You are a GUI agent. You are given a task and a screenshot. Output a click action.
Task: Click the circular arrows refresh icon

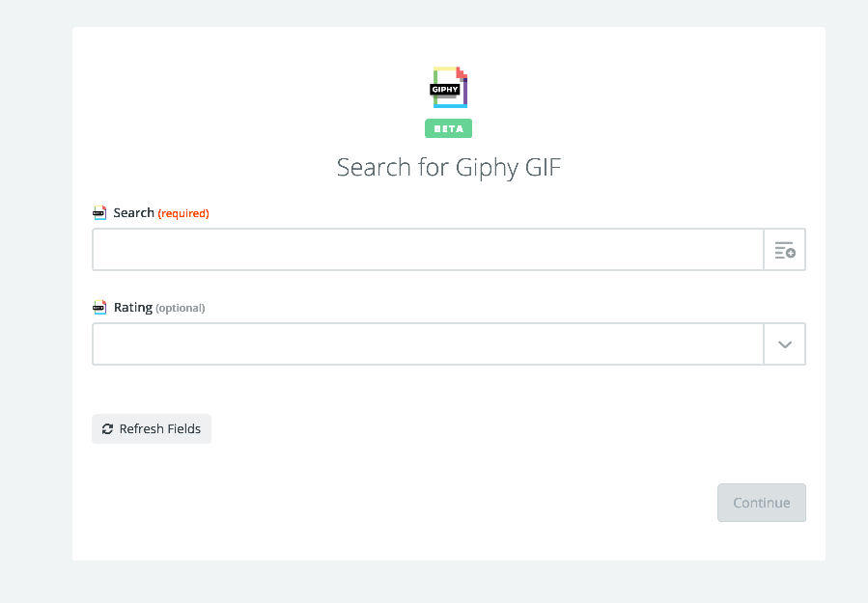tap(107, 428)
